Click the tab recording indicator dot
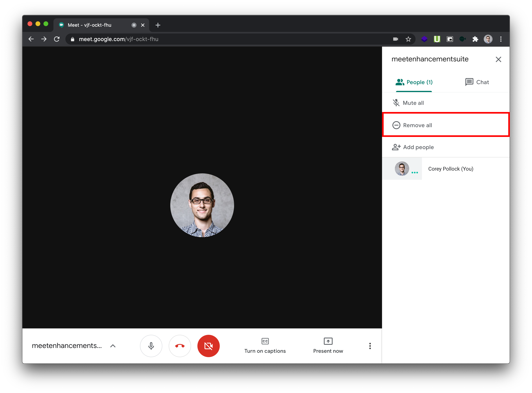Image resolution: width=532 pixels, height=393 pixels. click(x=134, y=25)
